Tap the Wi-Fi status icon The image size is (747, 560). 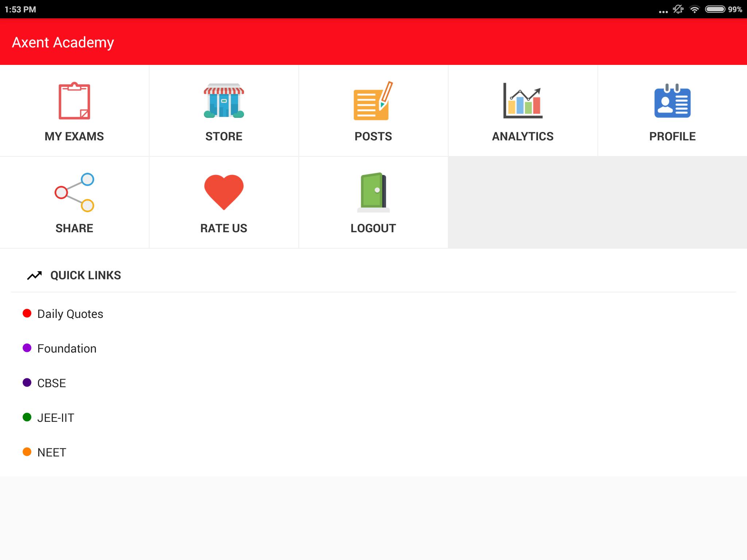694,9
